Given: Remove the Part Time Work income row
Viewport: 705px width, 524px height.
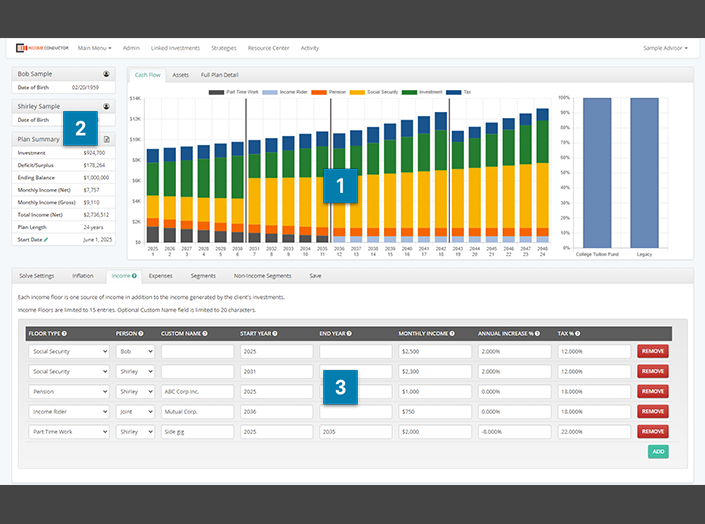Looking at the screenshot, I should pos(653,431).
